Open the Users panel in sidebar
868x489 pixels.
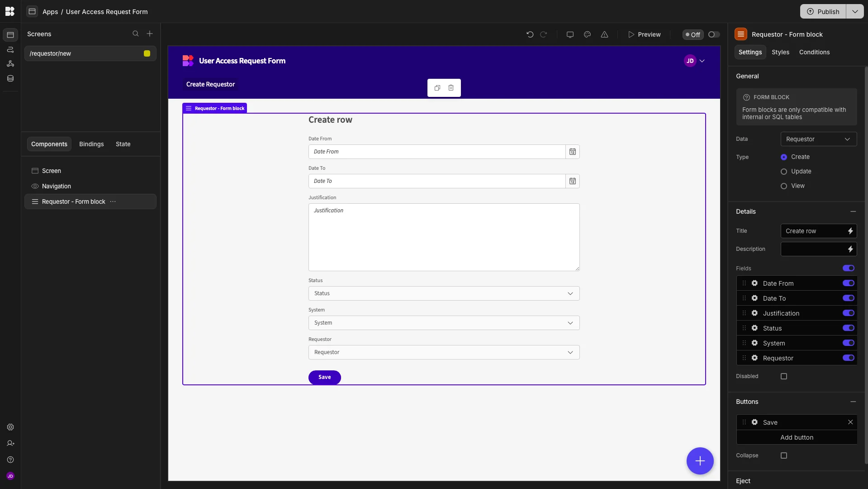click(x=10, y=443)
